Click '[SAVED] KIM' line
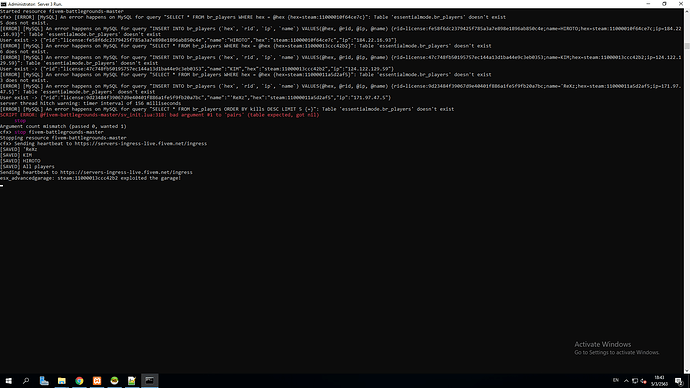Screen dimensions: 690x388 [16, 155]
